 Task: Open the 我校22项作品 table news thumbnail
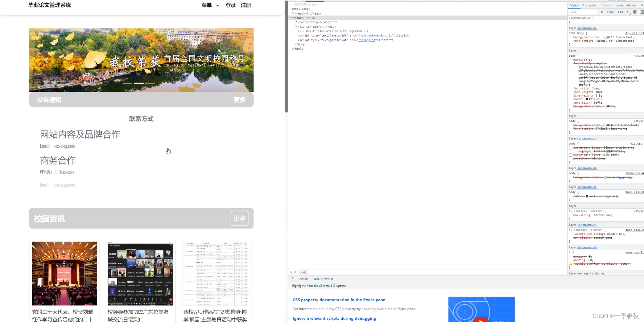[x=216, y=274]
